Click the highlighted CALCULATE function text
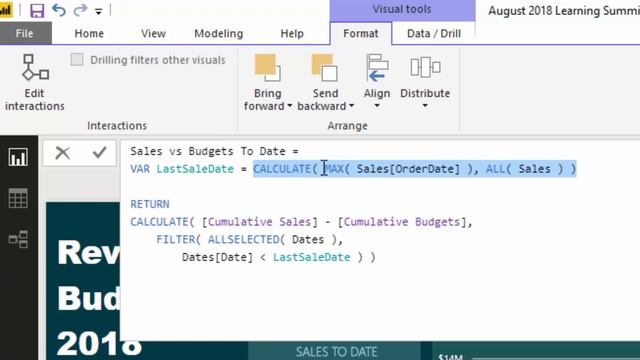This screenshot has height=360, width=640. (x=282, y=169)
